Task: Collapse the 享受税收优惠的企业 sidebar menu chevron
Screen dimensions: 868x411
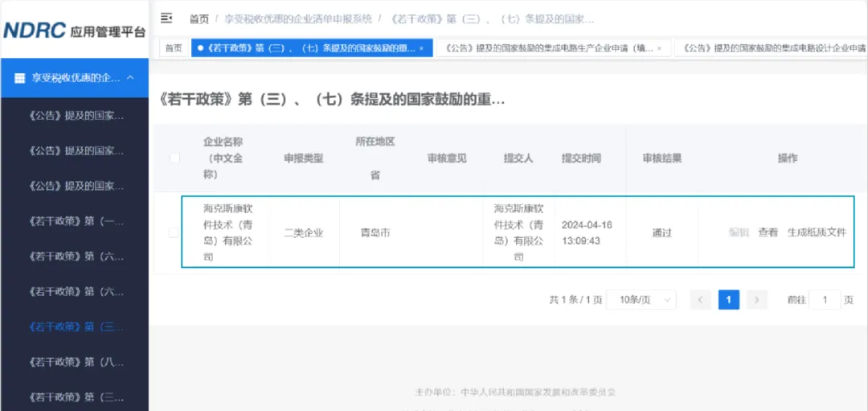Action: point(131,78)
